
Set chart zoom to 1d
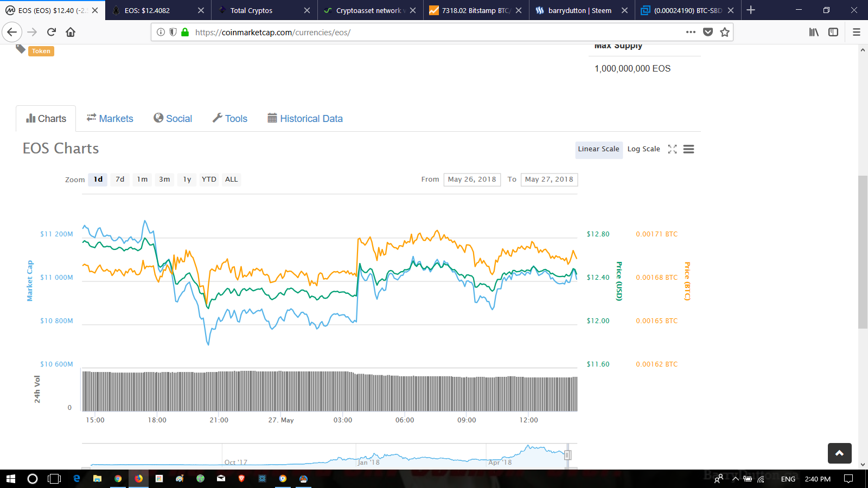click(x=98, y=179)
